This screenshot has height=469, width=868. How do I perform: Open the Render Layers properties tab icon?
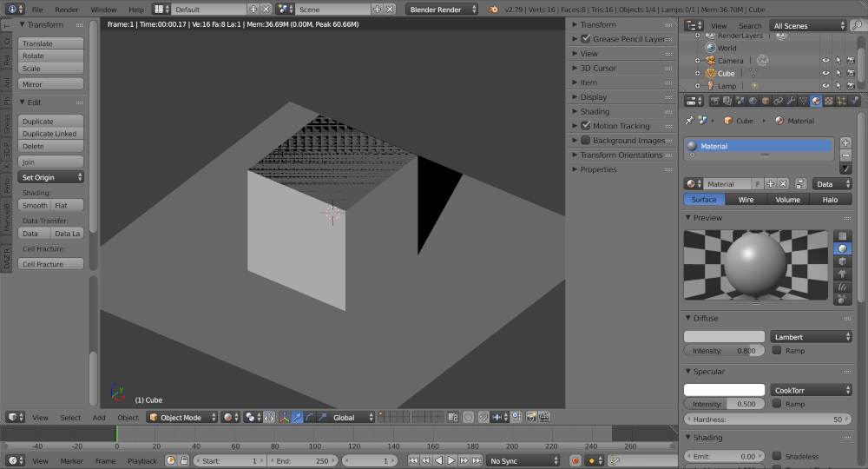pos(727,102)
